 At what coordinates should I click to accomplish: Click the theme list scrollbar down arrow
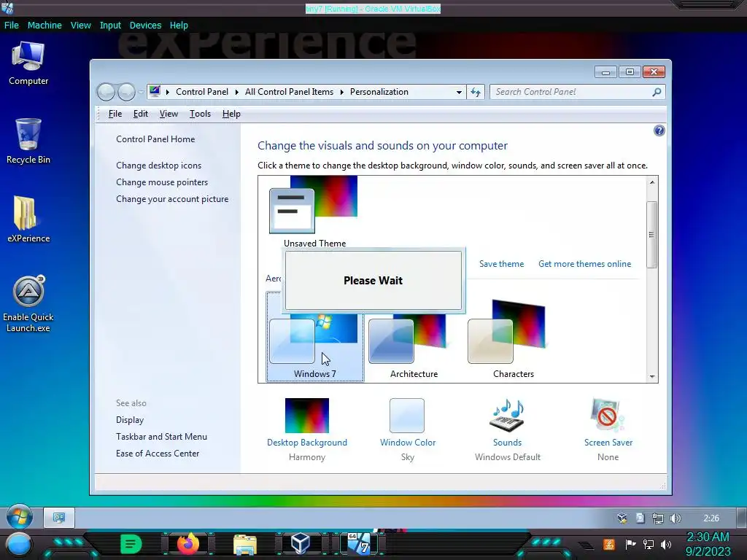click(x=652, y=377)
